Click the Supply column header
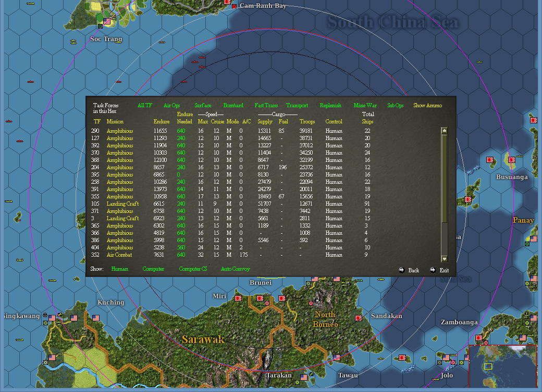 pos(265,122)
